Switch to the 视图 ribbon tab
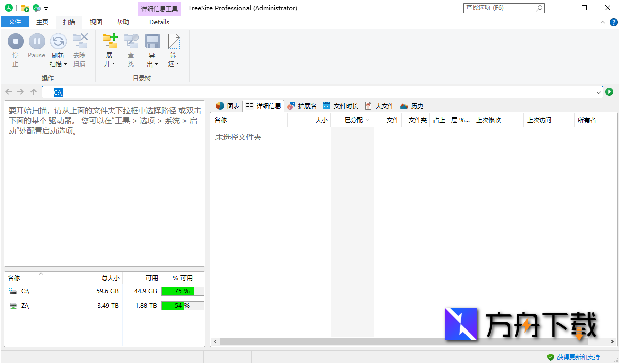The image size is (620, 364). pos(96,22)
